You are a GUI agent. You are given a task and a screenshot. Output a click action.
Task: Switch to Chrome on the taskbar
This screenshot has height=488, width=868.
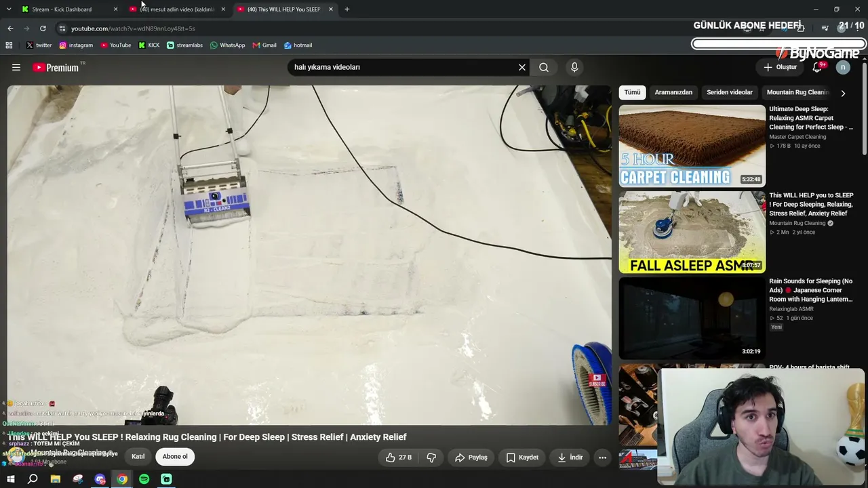coord(122,479)
